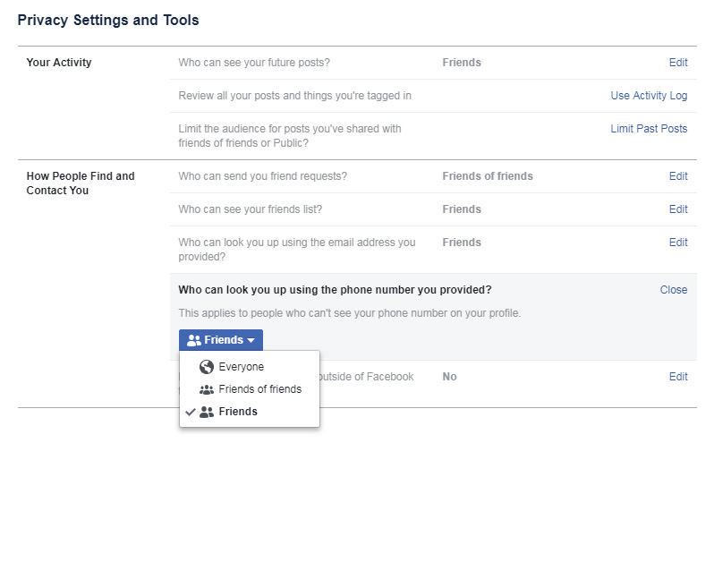The image size is (714, 588).
Task: Open Use Activity Log link
Action: pos(649,96)
